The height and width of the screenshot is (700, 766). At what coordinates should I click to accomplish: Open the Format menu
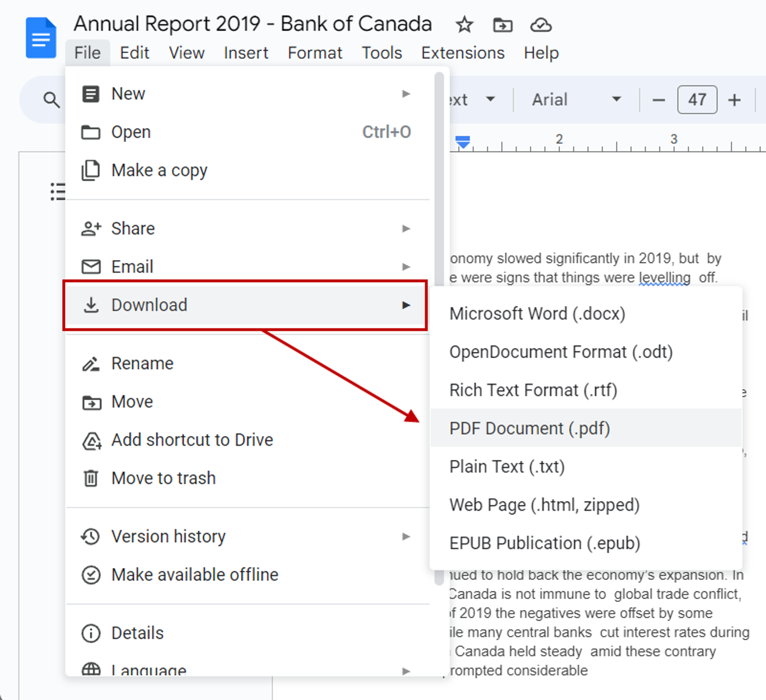pos(315,53)
